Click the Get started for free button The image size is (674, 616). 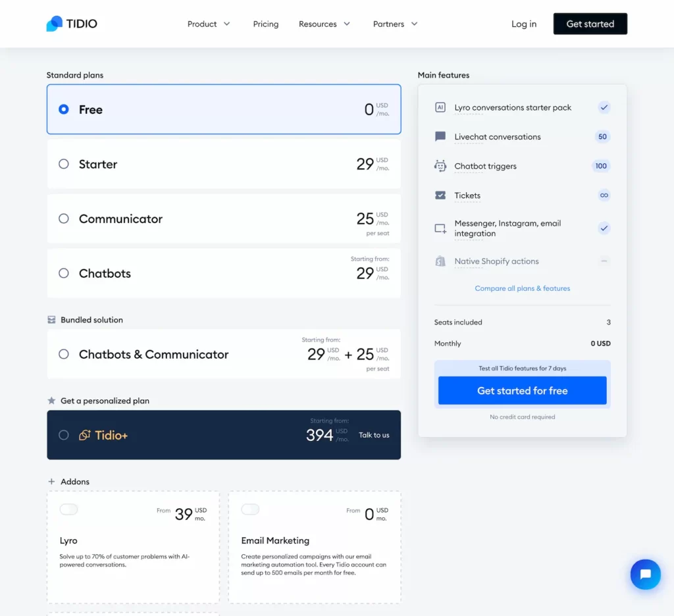pos(522,390)
